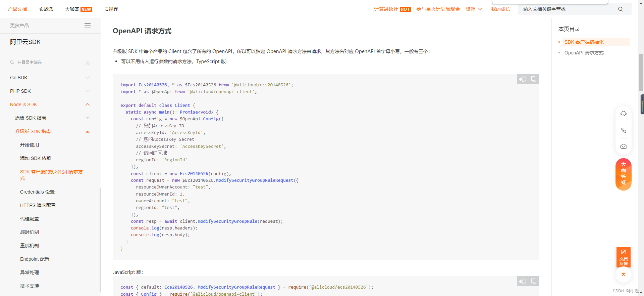Open 大咖答 NEW tab
Viewport: 644px width, 296px height.
click(78, 9)
